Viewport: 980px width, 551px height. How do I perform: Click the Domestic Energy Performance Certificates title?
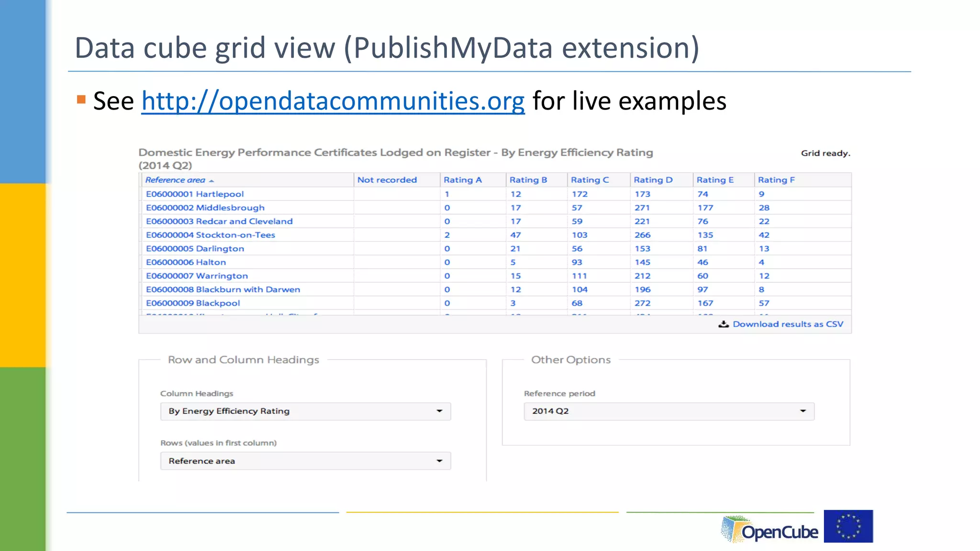point(396,158)
